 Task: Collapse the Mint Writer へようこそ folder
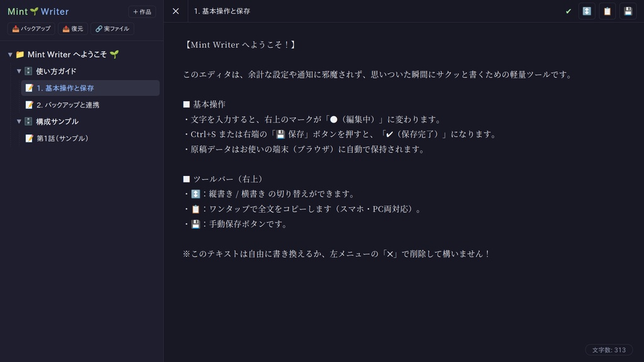click(x=10, y=55)
